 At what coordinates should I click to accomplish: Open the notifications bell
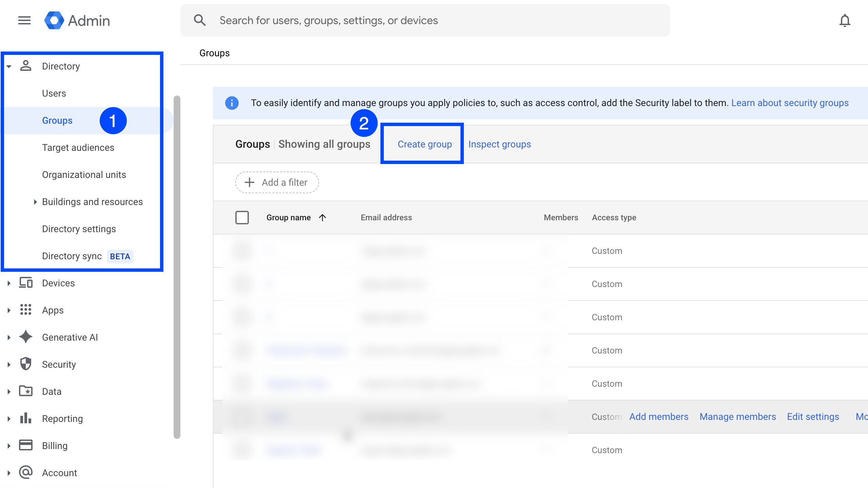pyautogui.click(x=845, y=21)
